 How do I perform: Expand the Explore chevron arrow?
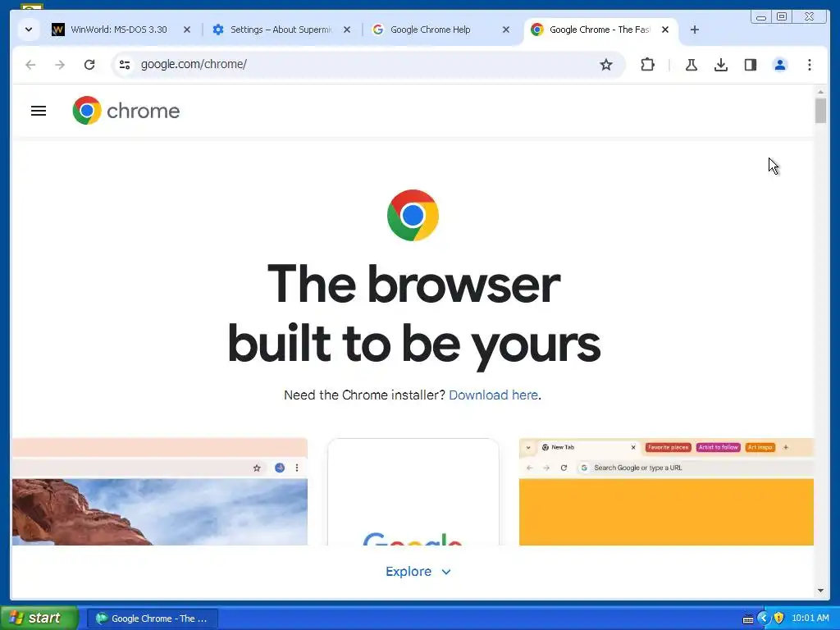pyautogui.click(x=446, y=572)
